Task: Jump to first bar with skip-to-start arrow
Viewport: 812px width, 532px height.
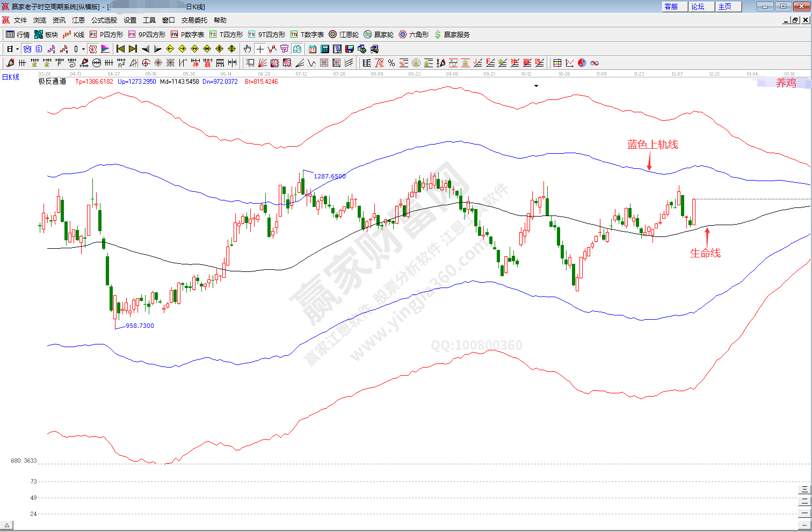Action: tap(121, 49)
